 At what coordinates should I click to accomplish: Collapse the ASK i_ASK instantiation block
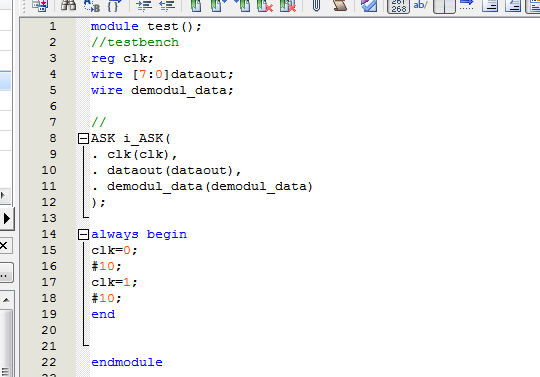[83, 138]
